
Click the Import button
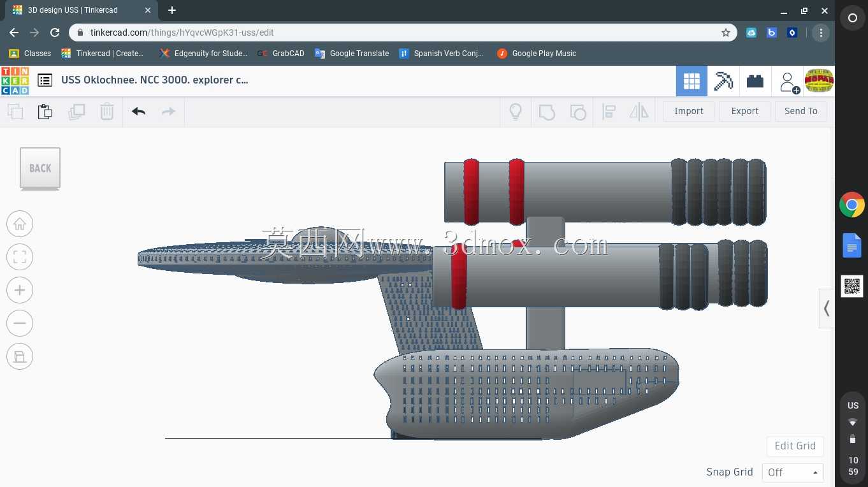point(688,111)
